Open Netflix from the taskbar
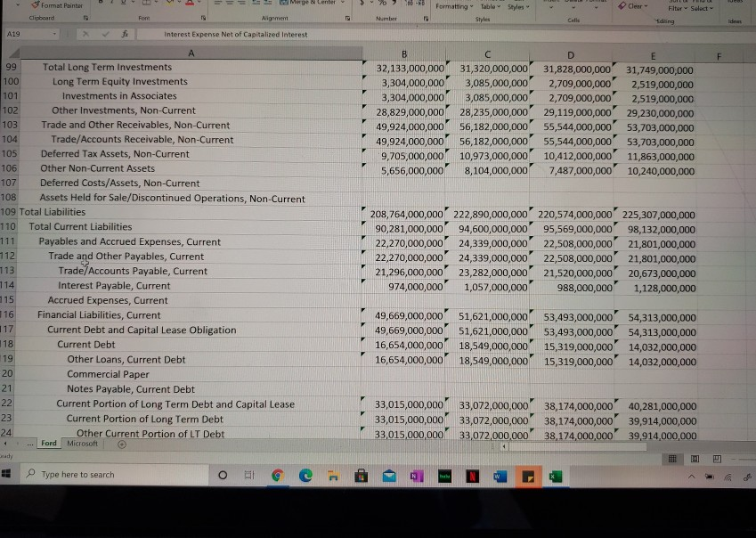The width and height of the screenshot is (756, 538). pos(473,477)
